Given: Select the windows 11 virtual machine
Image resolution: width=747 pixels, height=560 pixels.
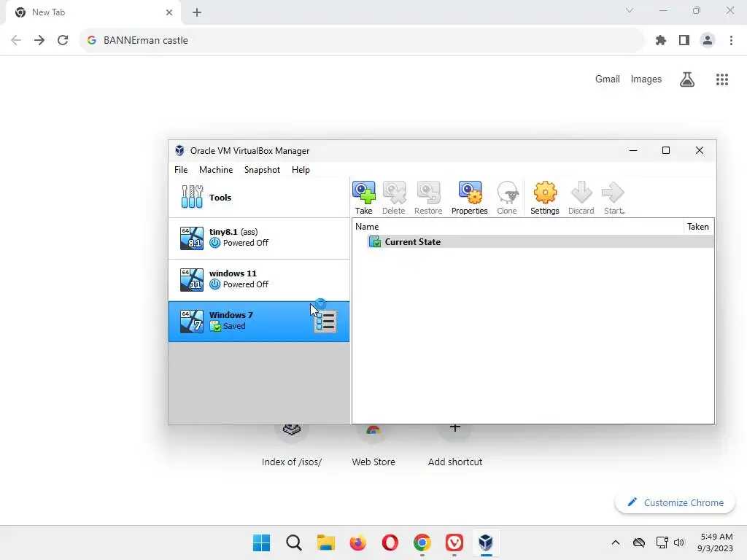Looking at the screenshot, I should (x=259, y=279).
